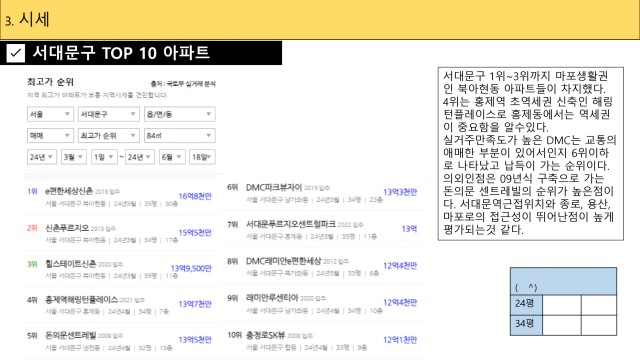
Task: Click the 13억9,500만 price
Action: (191, 268)
